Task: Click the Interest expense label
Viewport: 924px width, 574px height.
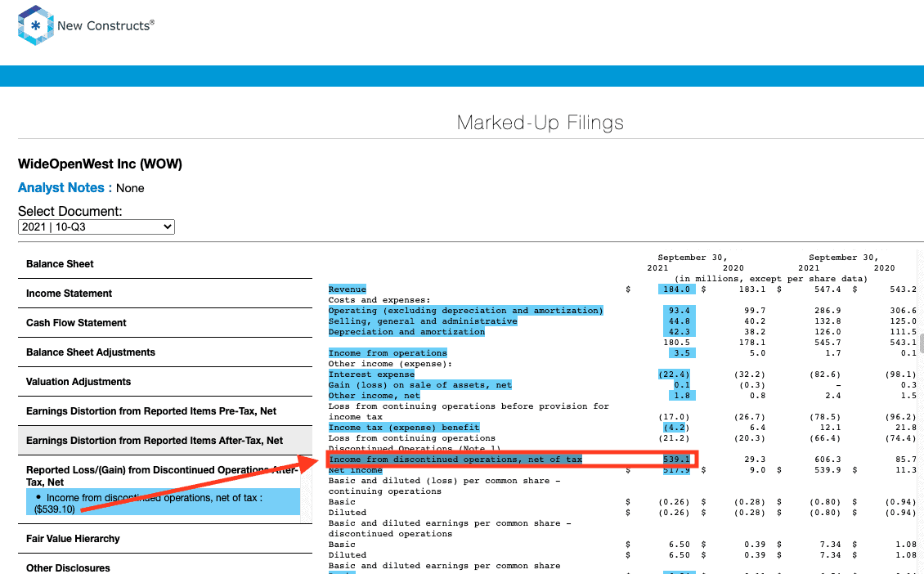Action: click(x=371, y=374)
